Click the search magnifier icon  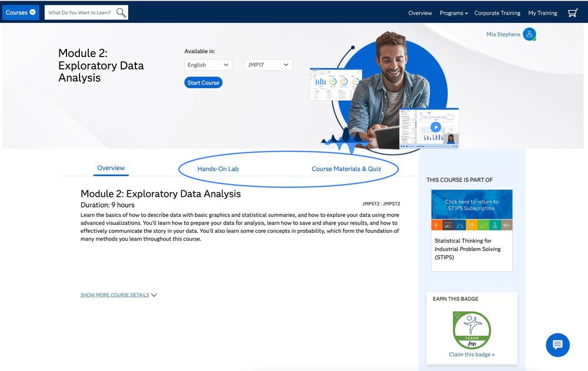pos(121,13)
